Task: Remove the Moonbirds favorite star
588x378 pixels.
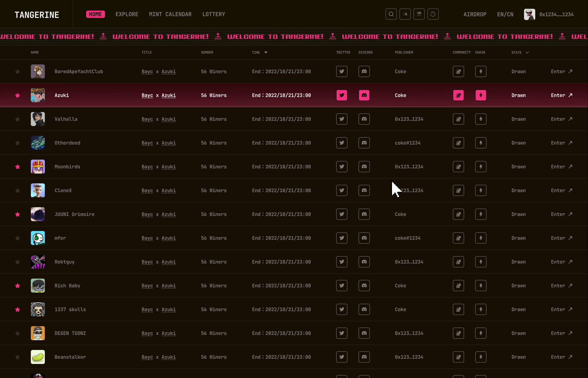Action: (17, 167)
